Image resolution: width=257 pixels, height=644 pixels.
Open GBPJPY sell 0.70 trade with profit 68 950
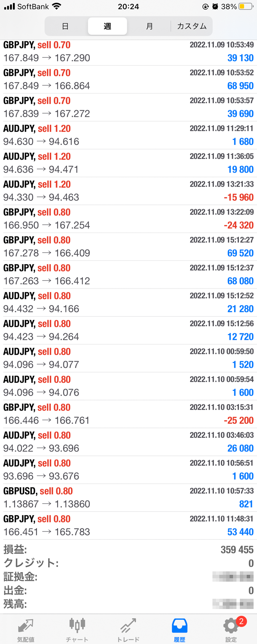pyautogui.click(x=128, y=79)
